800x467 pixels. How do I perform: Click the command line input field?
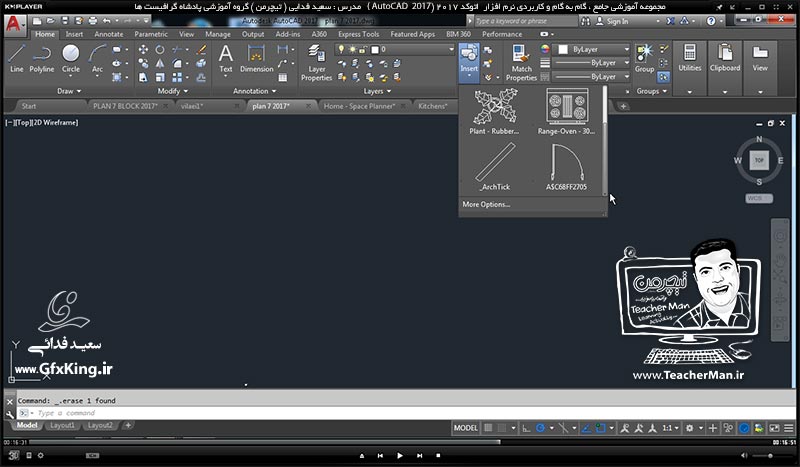click(406, 413)
